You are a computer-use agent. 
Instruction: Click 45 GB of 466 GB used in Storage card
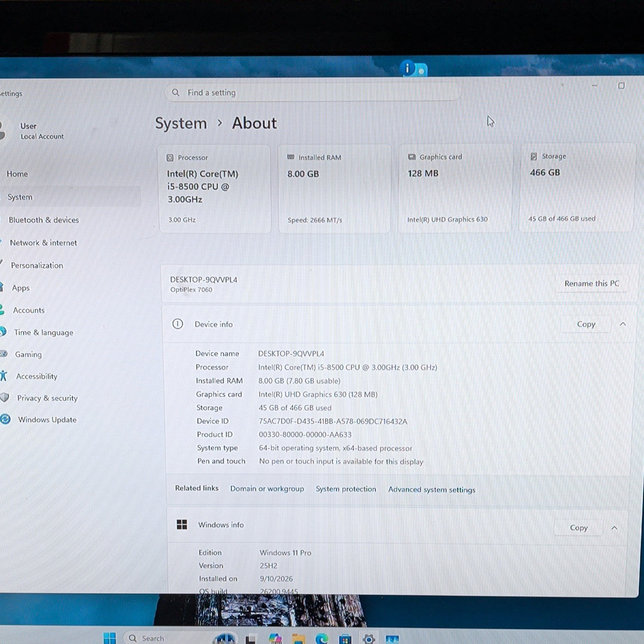point(562,218)
